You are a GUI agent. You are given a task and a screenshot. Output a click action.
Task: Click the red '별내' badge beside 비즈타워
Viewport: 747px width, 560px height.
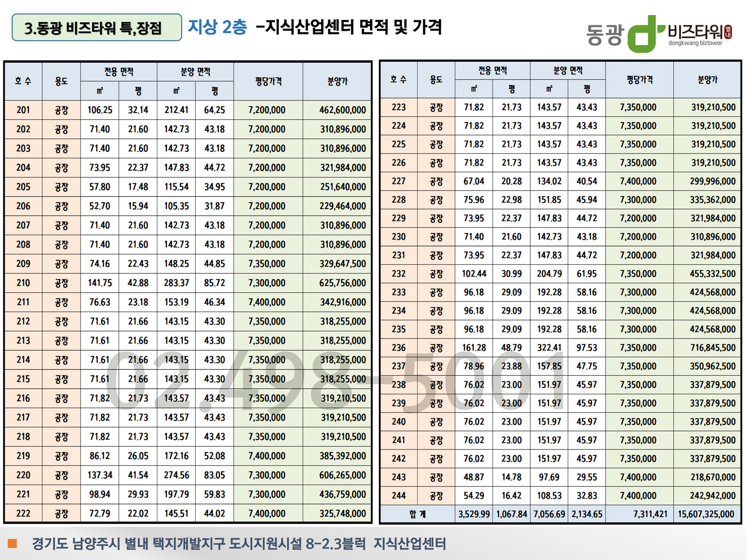(728, 32)
